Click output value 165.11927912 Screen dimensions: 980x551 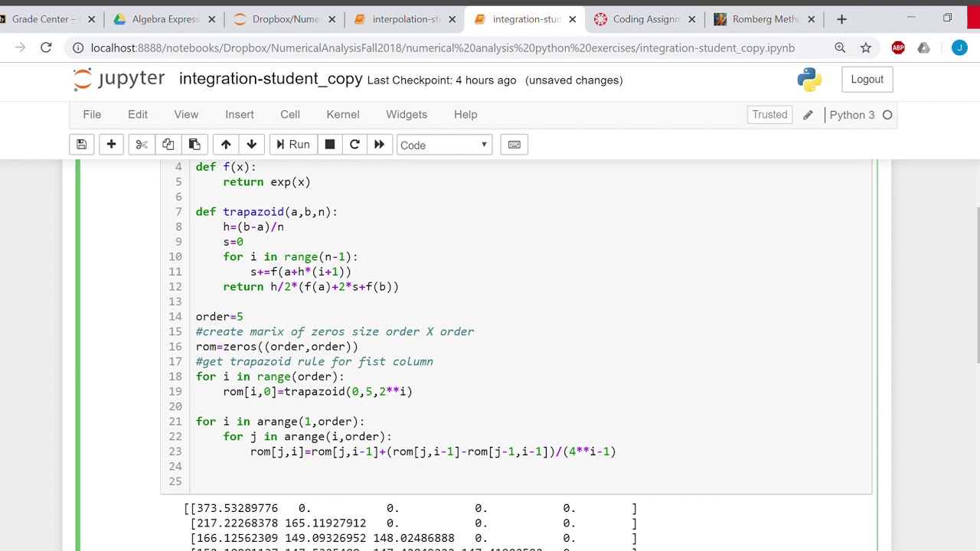click(325, 523)
